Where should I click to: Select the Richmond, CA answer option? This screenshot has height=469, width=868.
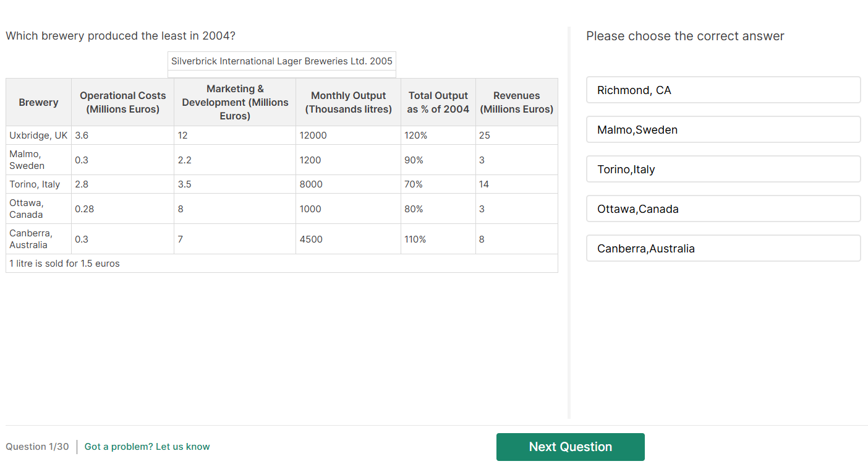(723, 90)
